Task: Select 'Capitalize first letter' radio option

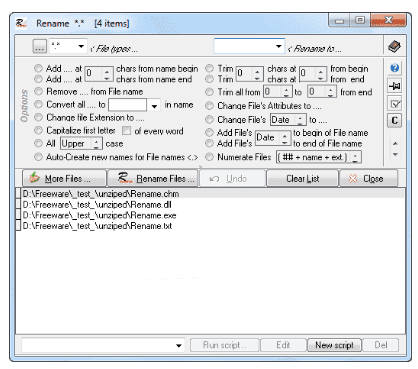Action: (39, 130)
